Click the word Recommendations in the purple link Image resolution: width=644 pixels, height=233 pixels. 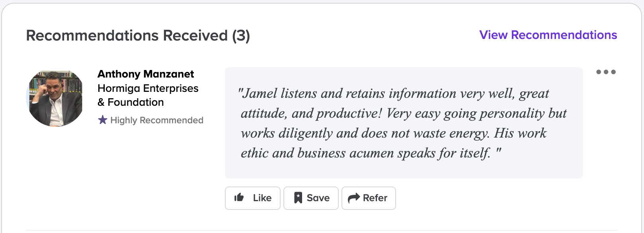pyautogui.click(x=564, y=35)
